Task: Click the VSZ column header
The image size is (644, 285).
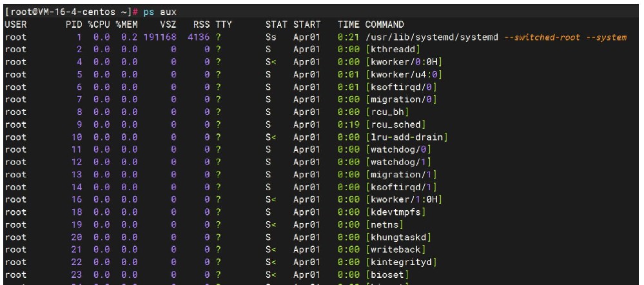Action: [x=168, y=25]
